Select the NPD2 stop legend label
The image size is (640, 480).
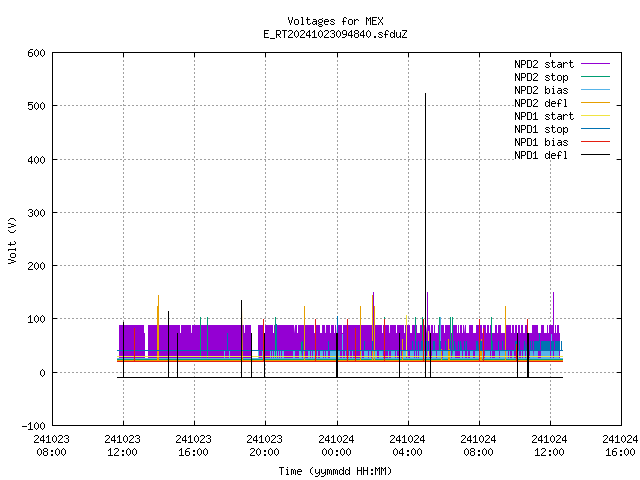(541, 77)
